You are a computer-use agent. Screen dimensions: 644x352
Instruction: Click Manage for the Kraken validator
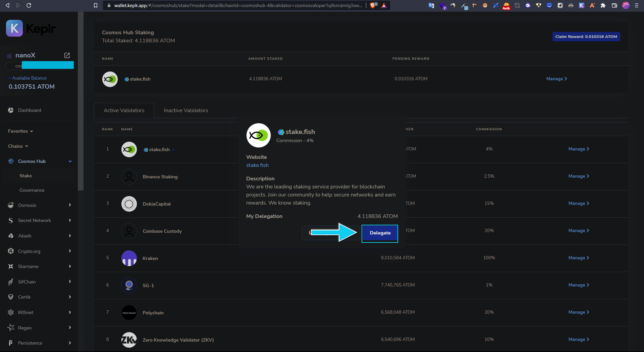579,258
